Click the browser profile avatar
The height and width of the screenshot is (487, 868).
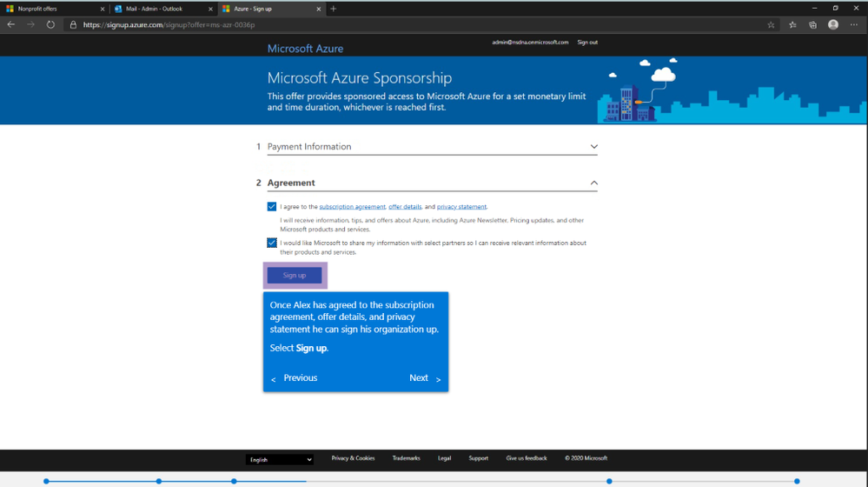(x=833, y=24)
